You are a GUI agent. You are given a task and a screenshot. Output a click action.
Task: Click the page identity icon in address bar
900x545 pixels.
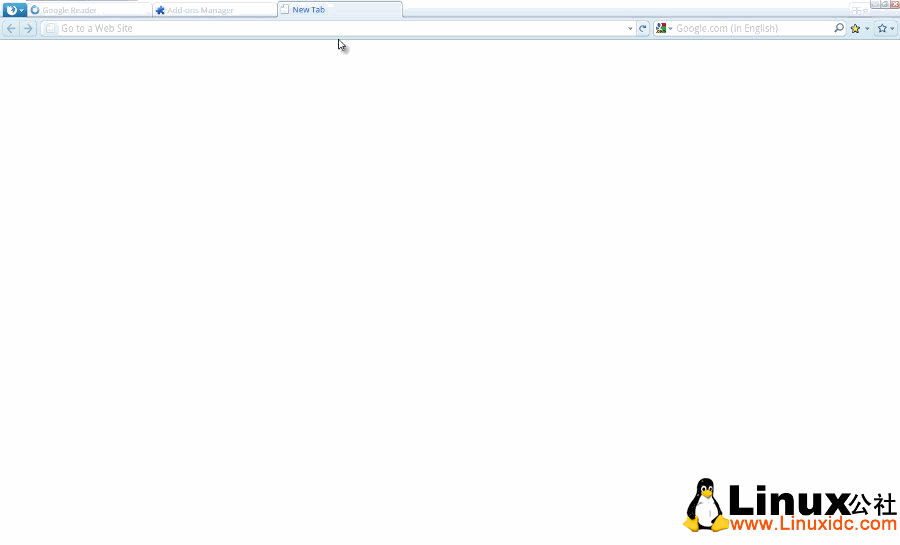point(51,28)
